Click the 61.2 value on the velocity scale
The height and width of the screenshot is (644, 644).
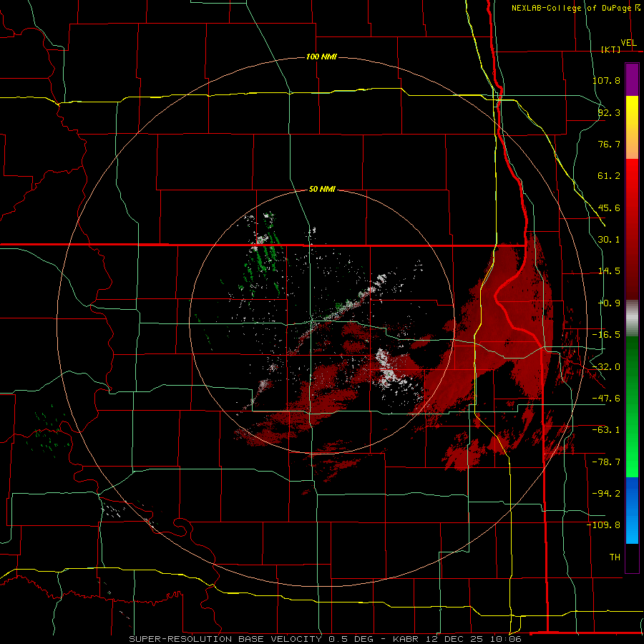coord(609,176)
